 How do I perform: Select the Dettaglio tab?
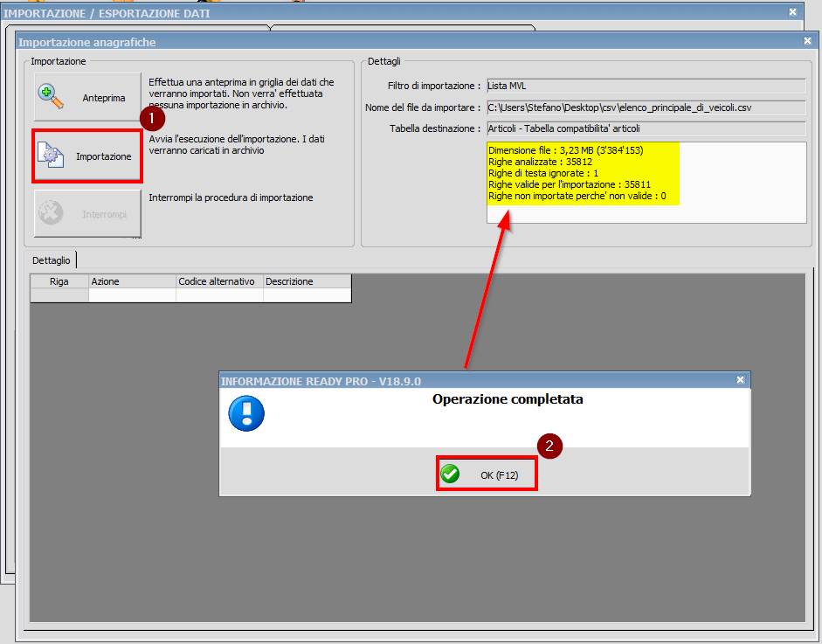52,260
